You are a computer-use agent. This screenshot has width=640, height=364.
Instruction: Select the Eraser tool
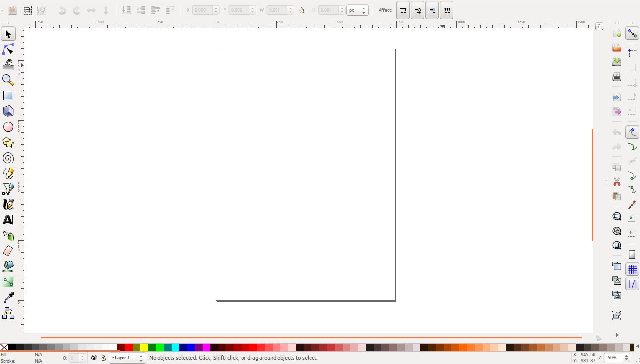(x=8, y=251)
